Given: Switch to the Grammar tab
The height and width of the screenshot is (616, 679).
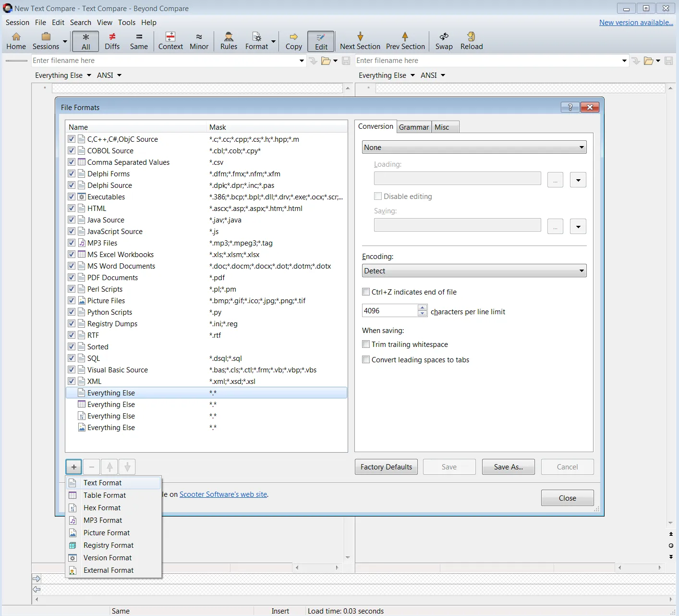Looking at the screenshot, I should 413,127.
